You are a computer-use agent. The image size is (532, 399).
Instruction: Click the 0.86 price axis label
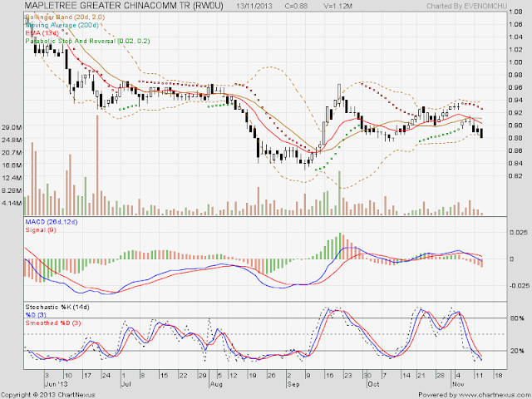pyautogui.click(x=515, y=150)
